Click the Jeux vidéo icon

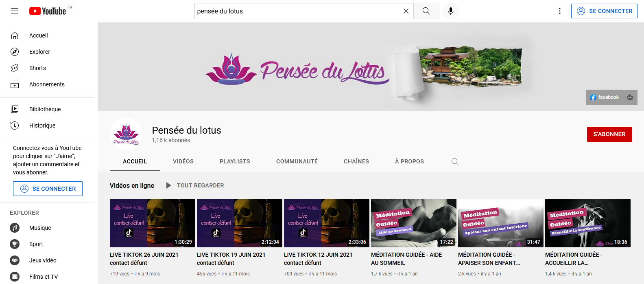coord(15,260)
